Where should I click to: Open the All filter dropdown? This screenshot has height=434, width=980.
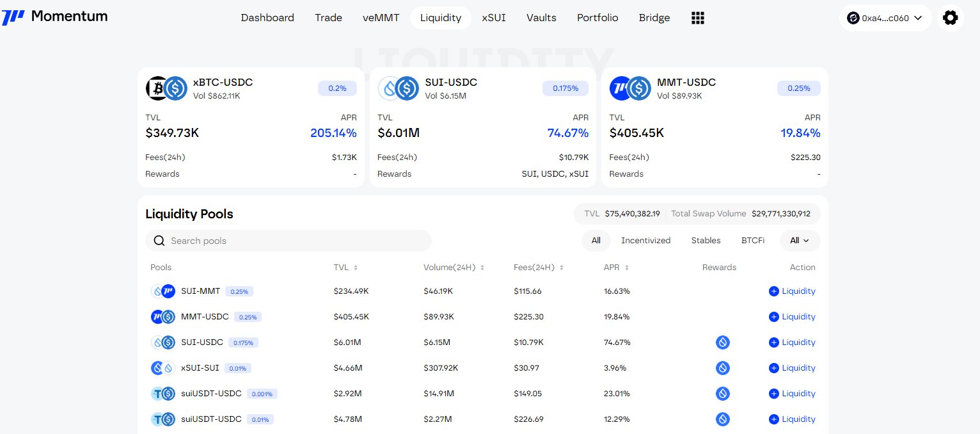pyautogui.click(x=800, y=241)
